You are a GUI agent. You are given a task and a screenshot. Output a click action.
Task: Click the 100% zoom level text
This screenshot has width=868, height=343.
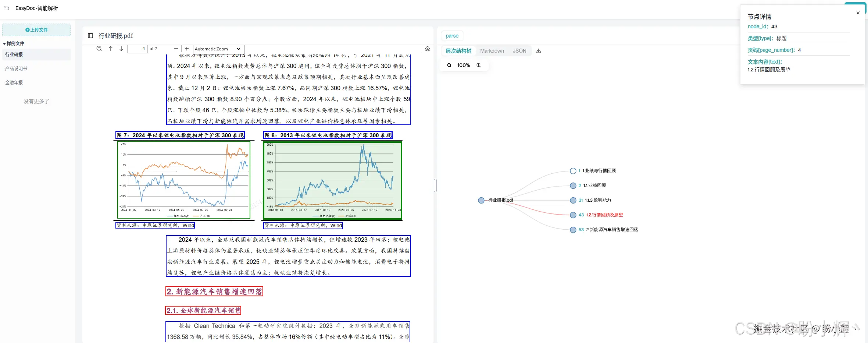coord(464,65)
